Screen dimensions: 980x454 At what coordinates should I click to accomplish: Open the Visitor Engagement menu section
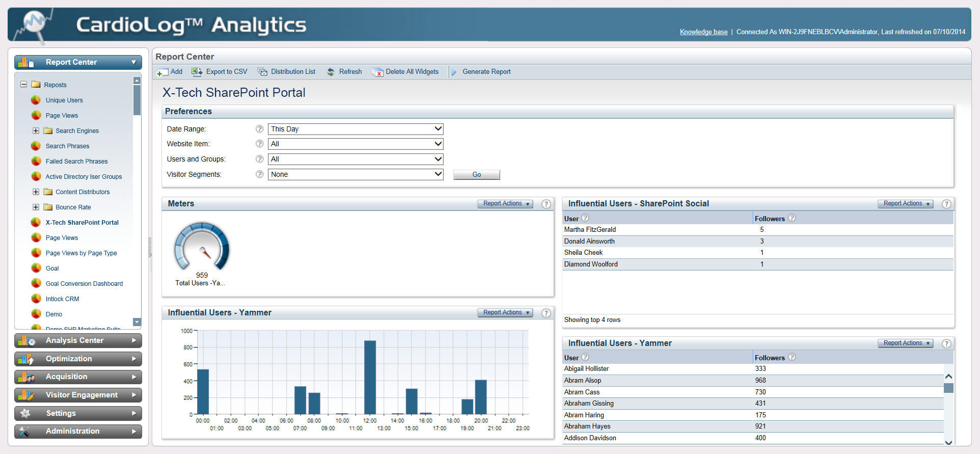[78, 395]
